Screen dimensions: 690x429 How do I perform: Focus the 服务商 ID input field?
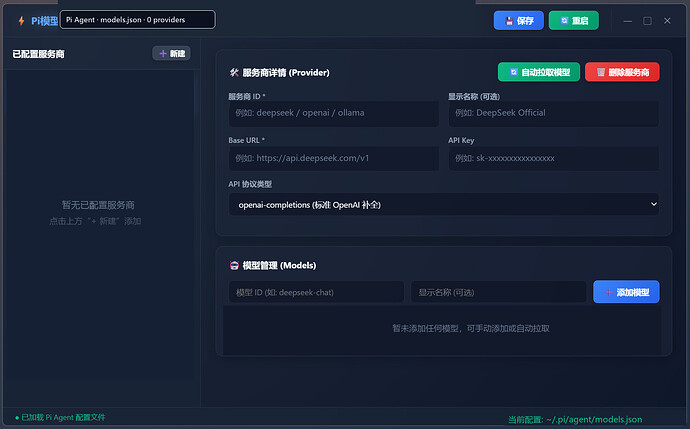(x=334, y=114)
